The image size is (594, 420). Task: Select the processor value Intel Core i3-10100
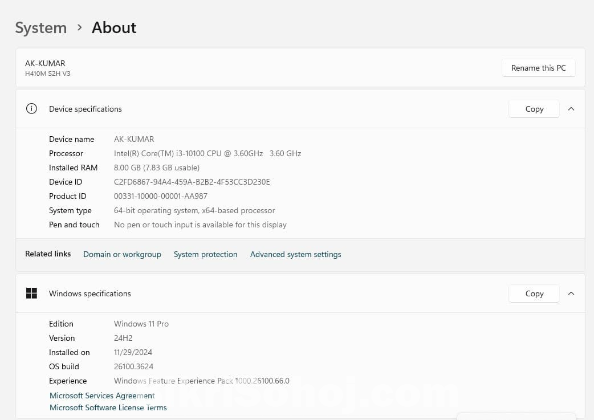(207, 153)
